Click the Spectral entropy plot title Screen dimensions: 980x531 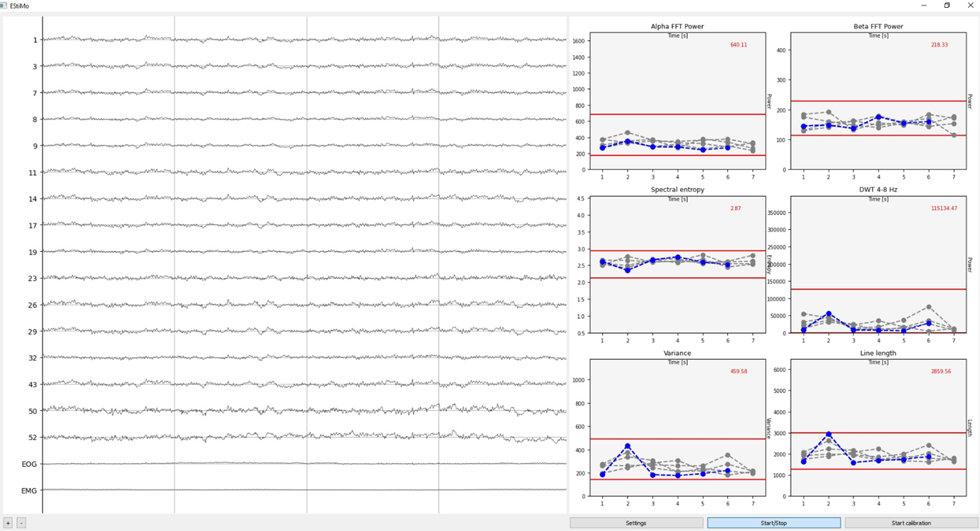point(677,190)
